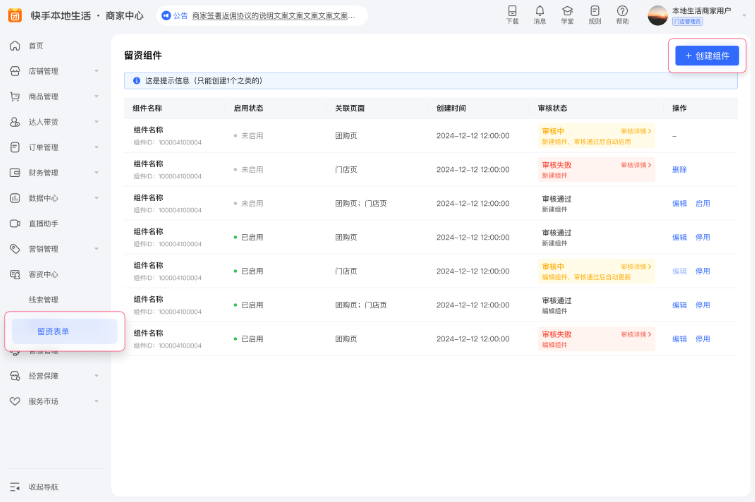Collapse sidebar with the 收起导航 icon
755x502 pixels.
pos(15,487)
